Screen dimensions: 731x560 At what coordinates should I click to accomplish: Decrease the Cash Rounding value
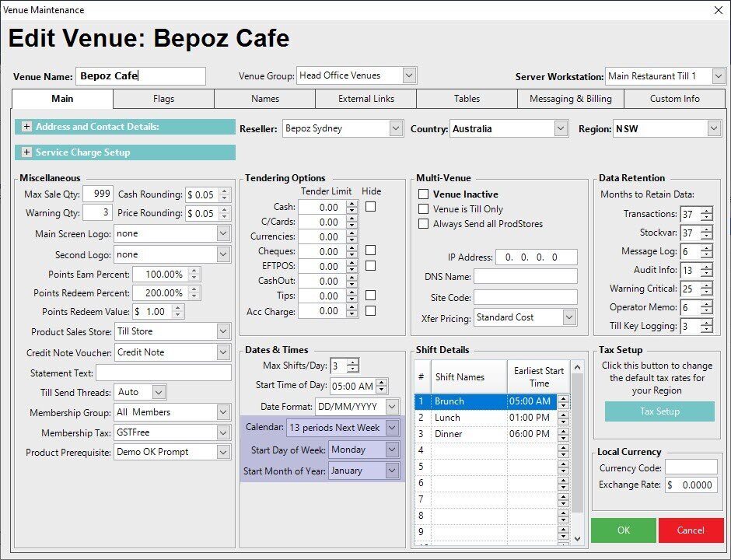[x=225, y=198]
